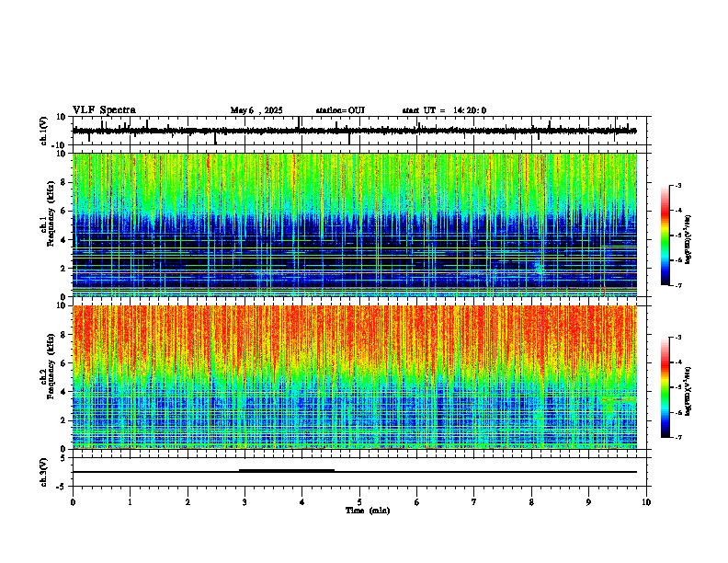Click the "-3" label on ch.2 colorbar
Screen dimensions: 728x563
[x=677, y=338]
